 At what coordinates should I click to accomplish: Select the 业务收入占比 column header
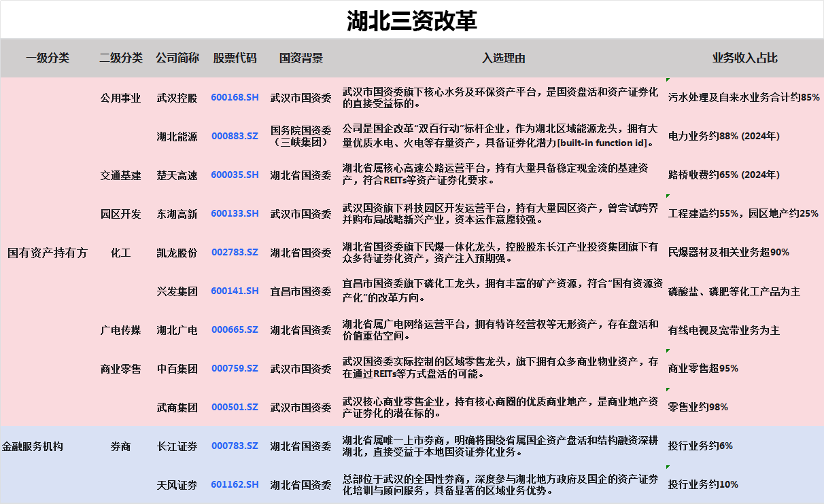pyautogui.click(x=744, y=58)
